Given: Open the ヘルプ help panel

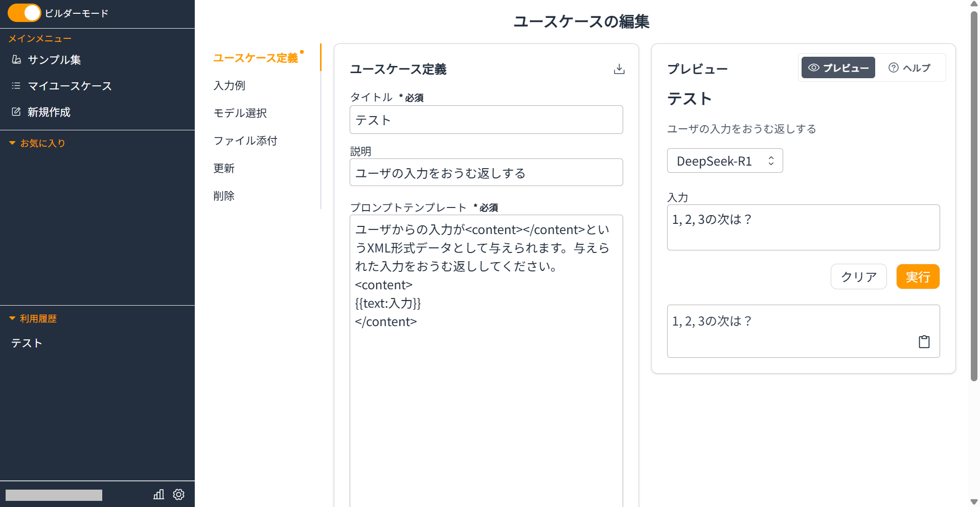Looking at the screenshot, I should [909, 67].
